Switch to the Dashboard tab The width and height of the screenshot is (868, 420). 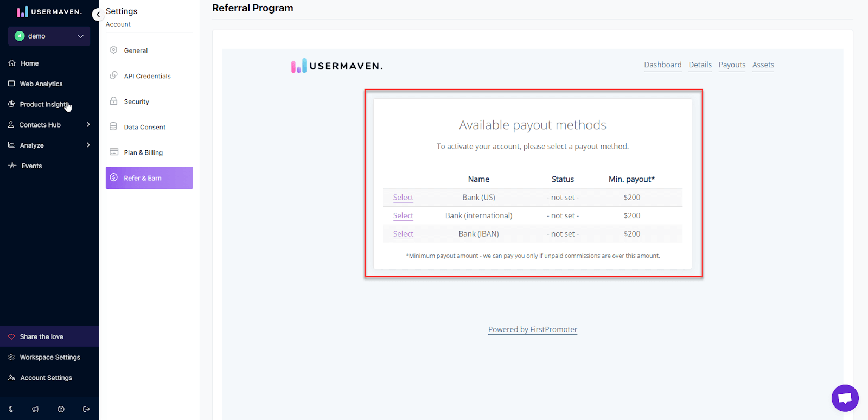[662, 65]
